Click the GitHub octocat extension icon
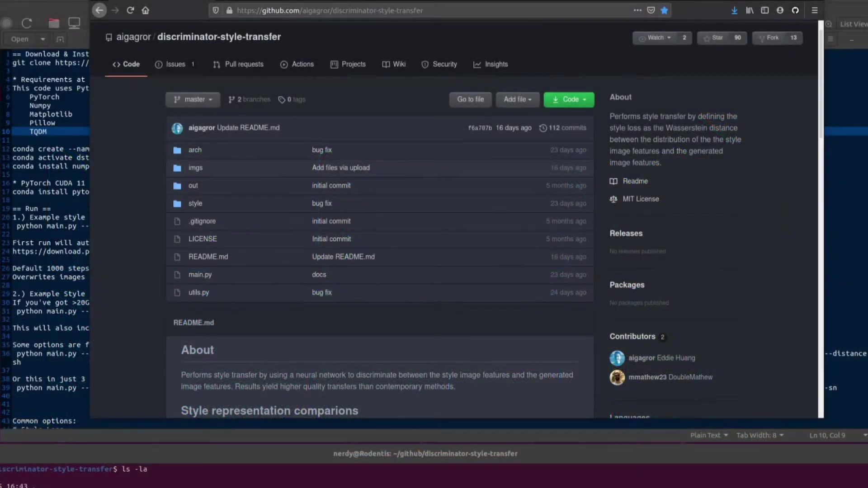 pyautogui.click(x=795, y=10)
